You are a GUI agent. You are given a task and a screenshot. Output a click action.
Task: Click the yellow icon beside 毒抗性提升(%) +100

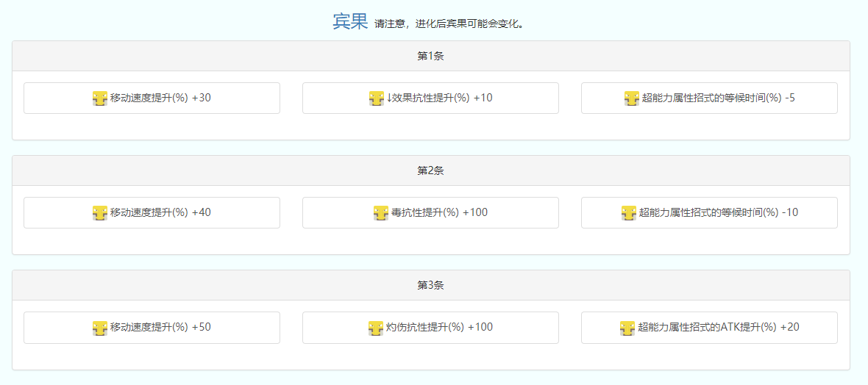pos(381,213)
